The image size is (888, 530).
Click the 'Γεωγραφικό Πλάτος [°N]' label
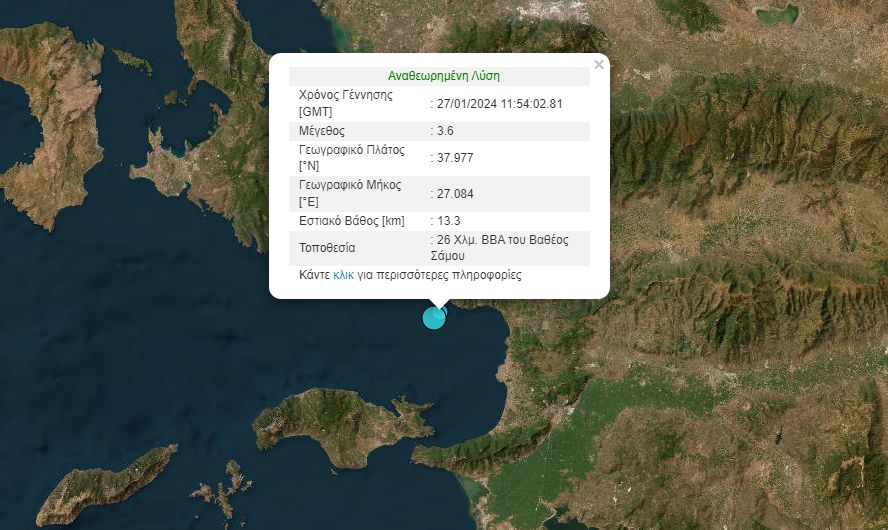pyautogui.click(x=351, y=158)
